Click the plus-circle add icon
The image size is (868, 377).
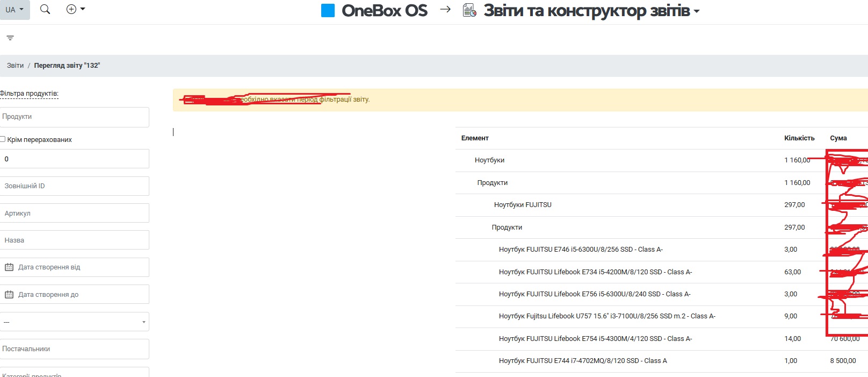click(71, 9)
